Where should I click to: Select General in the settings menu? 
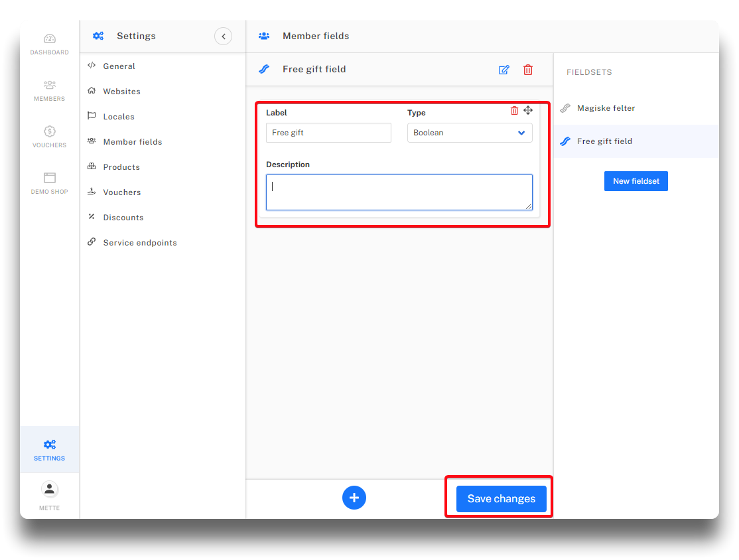pyautogui.click(x=119, y=66)
